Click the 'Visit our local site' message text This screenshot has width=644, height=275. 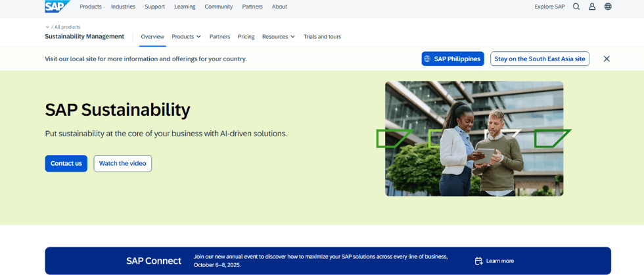146,59
